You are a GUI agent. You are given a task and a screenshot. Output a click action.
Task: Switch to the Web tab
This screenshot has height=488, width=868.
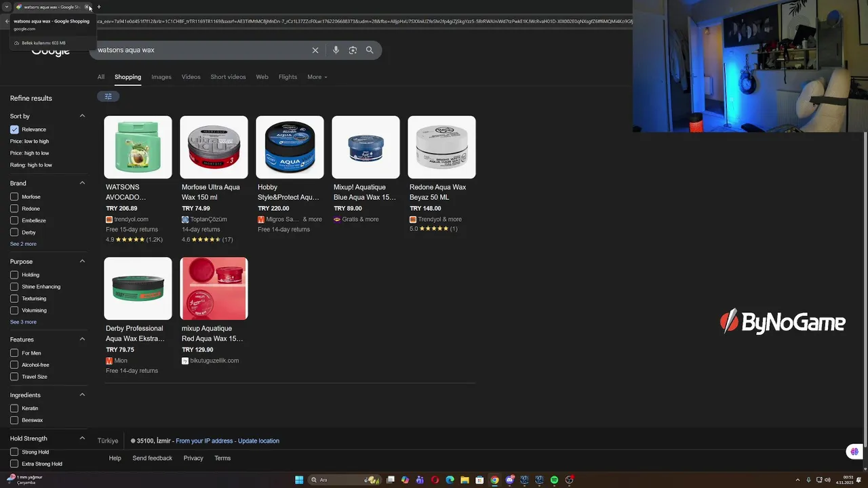[262, 77]
